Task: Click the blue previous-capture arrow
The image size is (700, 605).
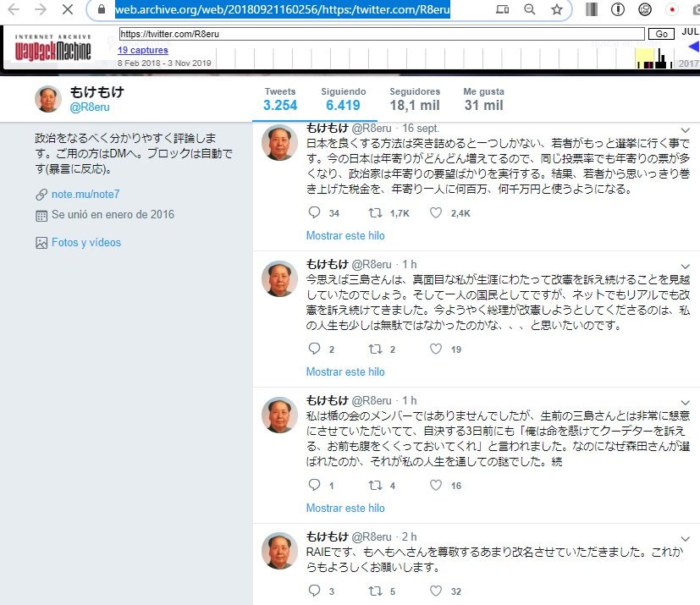Action: click(694, 47)
